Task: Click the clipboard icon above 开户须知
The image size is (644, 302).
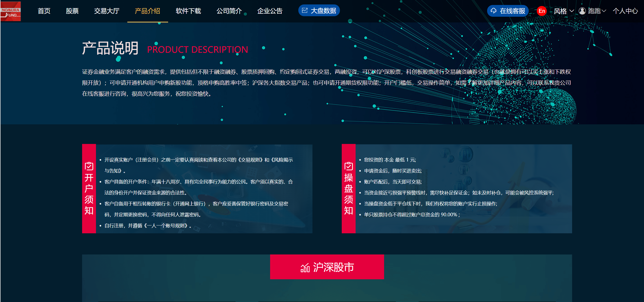Action: (x=89, y=166)
